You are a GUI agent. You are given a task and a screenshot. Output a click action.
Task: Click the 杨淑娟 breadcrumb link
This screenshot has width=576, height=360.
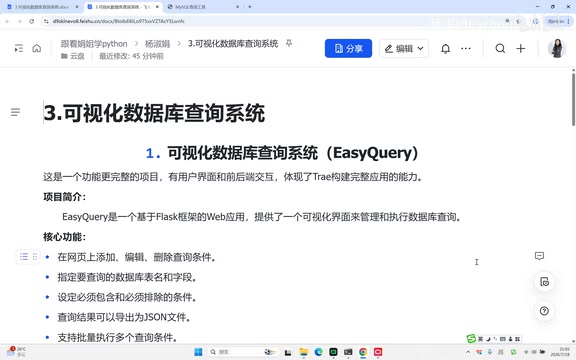click(x=157, y=44)
